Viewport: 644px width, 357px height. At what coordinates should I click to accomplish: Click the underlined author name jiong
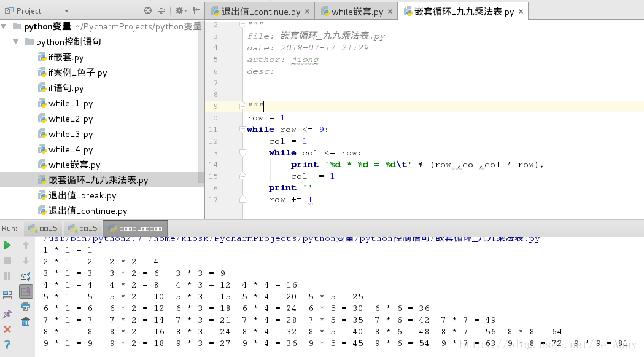coord(305,60)
